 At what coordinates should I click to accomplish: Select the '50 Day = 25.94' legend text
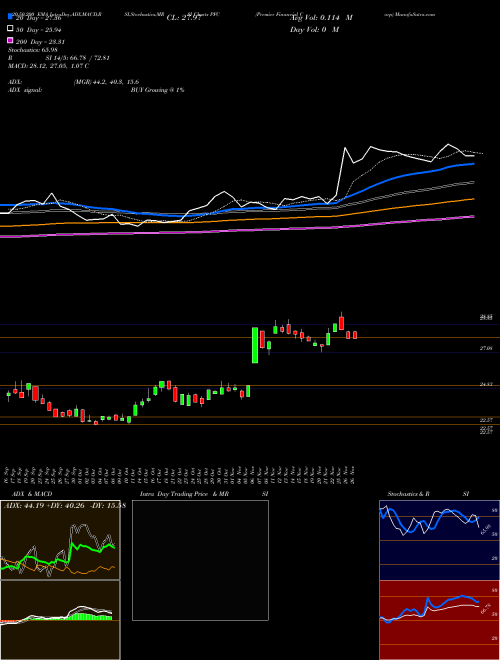pyautogui.click(x=39, y=30)
